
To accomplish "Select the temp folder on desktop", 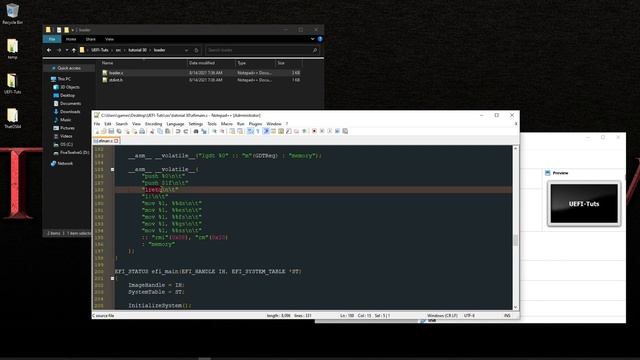I will (12, 49).
